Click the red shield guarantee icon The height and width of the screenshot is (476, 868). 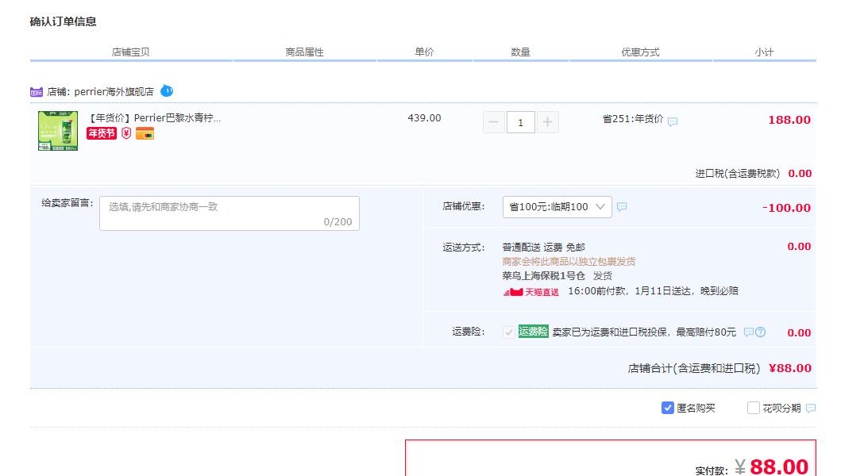pos(126,133)
